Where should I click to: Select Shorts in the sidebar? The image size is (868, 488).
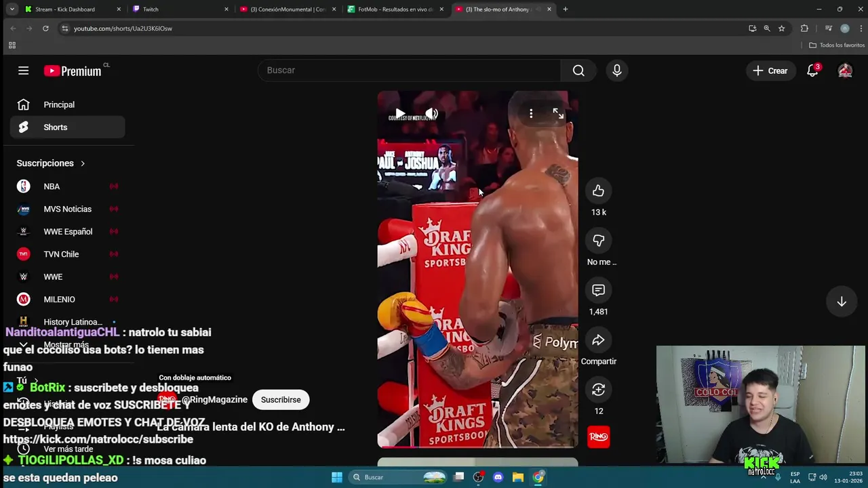point(67,127)
